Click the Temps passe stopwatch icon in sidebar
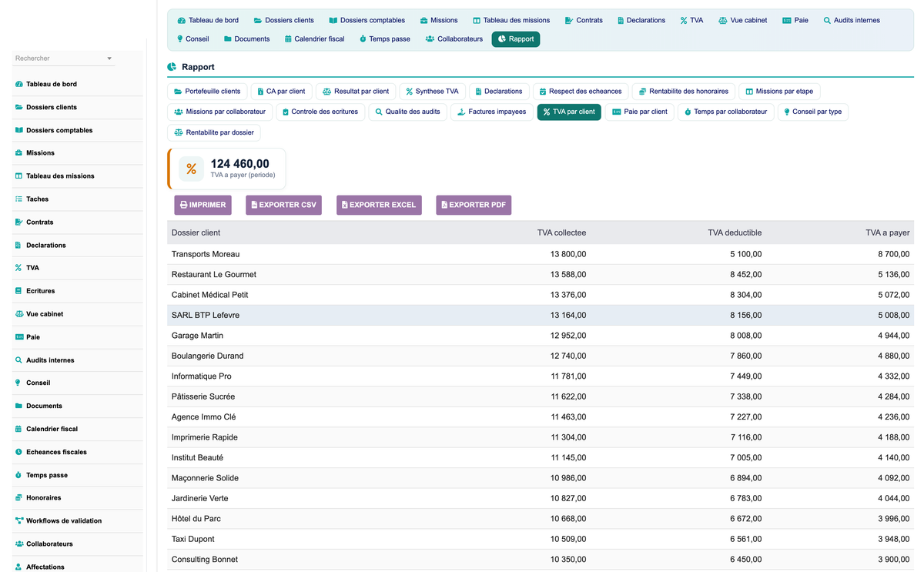Screen dimensions: 924x572 coord(18,475)
